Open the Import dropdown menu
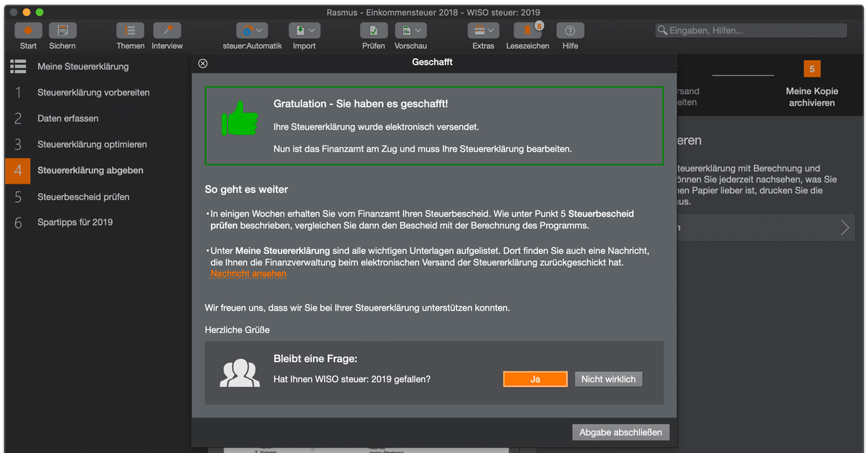 (304, 31)
